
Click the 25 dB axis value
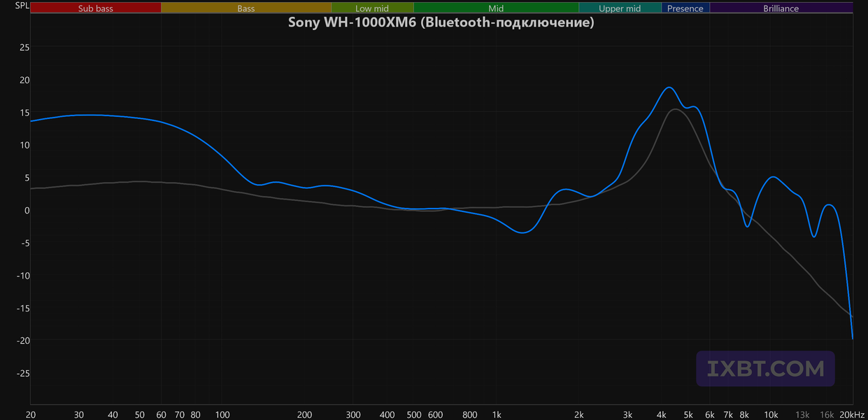pyautogui.click(x=24, y=48)
